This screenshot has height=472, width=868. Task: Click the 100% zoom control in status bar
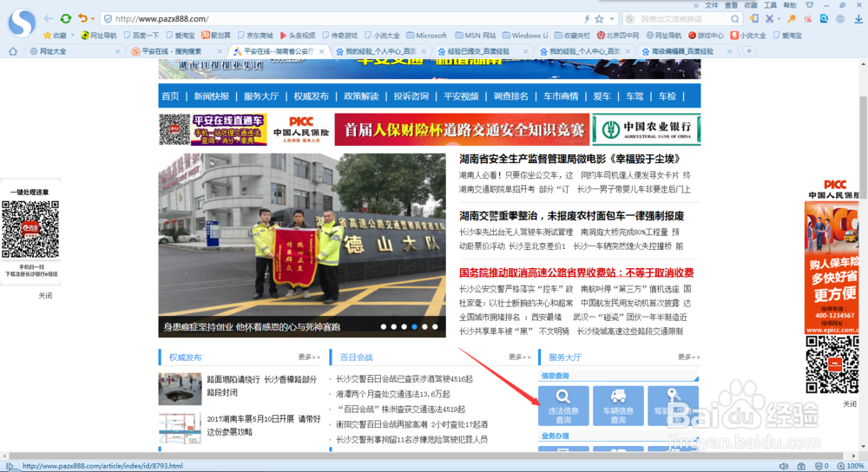click(851, 466)
